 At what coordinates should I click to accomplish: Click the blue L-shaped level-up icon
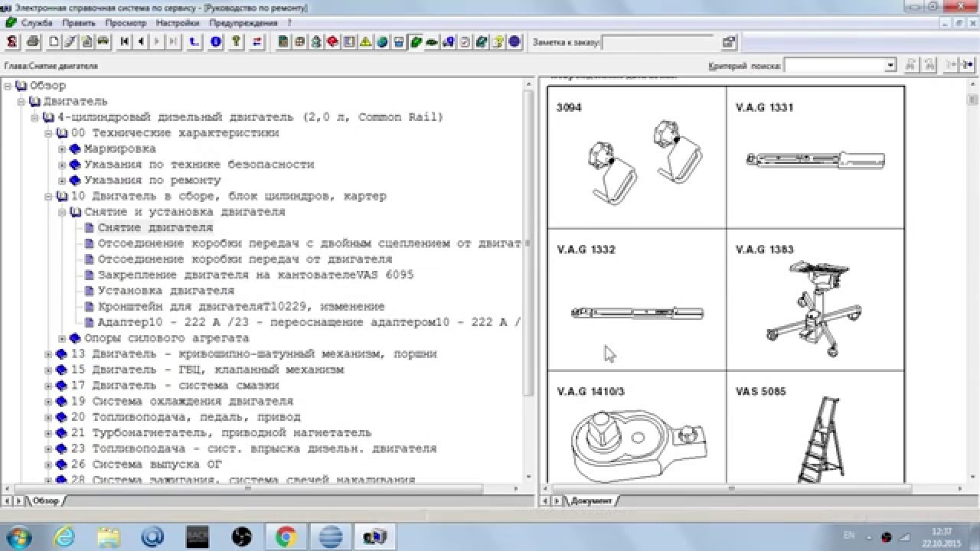194,41
